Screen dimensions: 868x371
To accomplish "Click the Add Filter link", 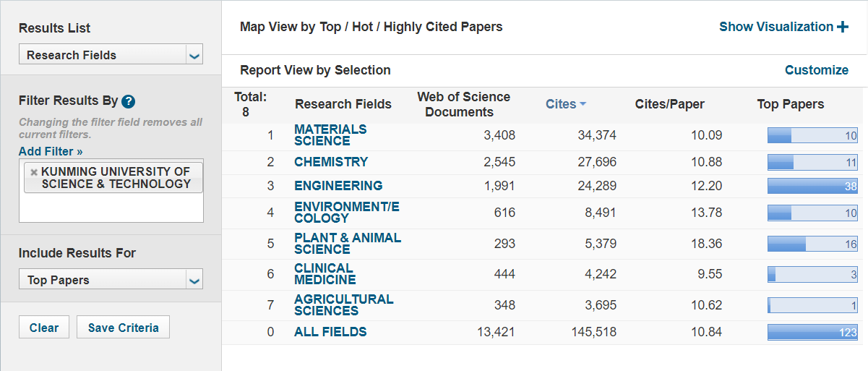I will (x=51, y=151).
